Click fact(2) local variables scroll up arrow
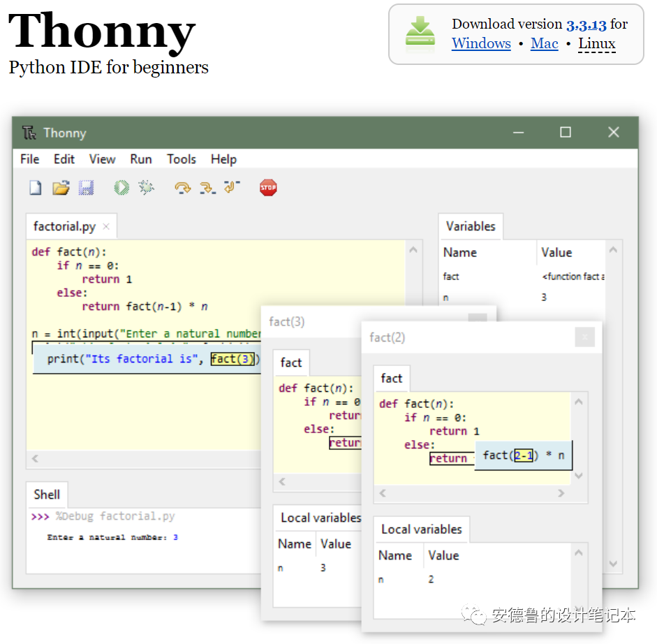 (579, 552)
